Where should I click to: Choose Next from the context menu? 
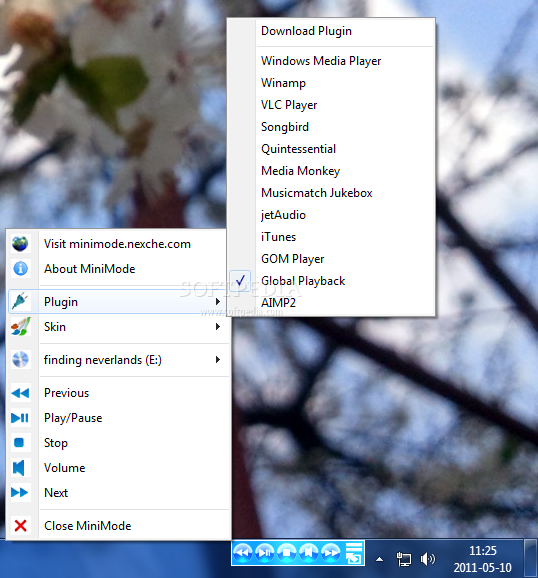click(x=118, y=492)
